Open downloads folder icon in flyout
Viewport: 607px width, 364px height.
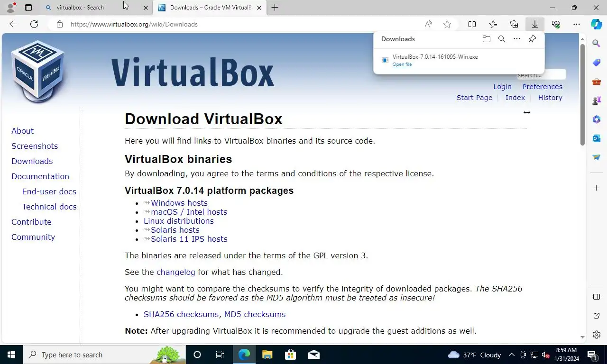click(x=486, y=39)
